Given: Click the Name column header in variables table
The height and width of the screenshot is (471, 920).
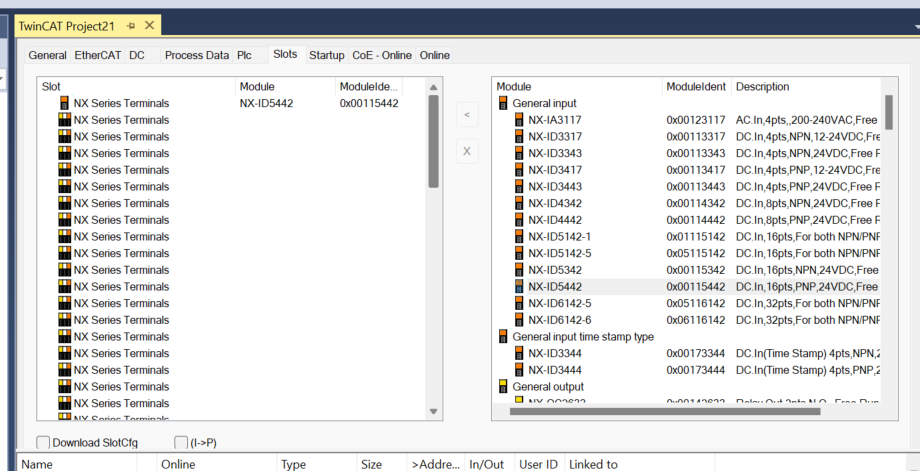Looking at the screenshot, I should [x=77, y=464].
